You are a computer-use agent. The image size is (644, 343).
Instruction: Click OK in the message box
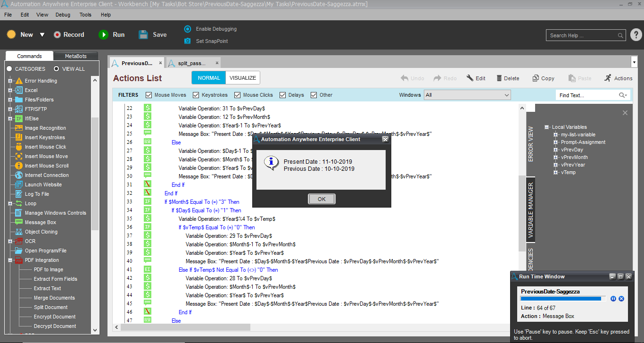coord(322,199)
